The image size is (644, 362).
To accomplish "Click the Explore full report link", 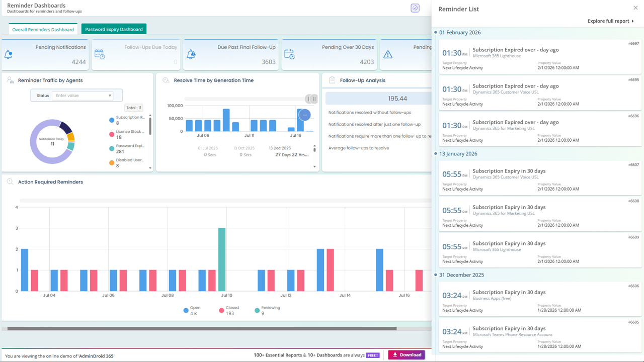I will point(611,21).
